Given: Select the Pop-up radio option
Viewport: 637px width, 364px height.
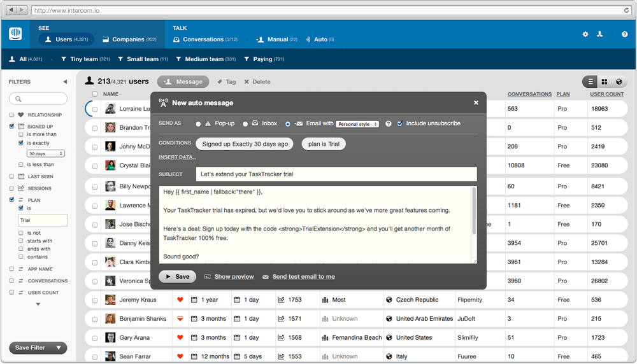Looking at the screenshot, I should [198, 124].
